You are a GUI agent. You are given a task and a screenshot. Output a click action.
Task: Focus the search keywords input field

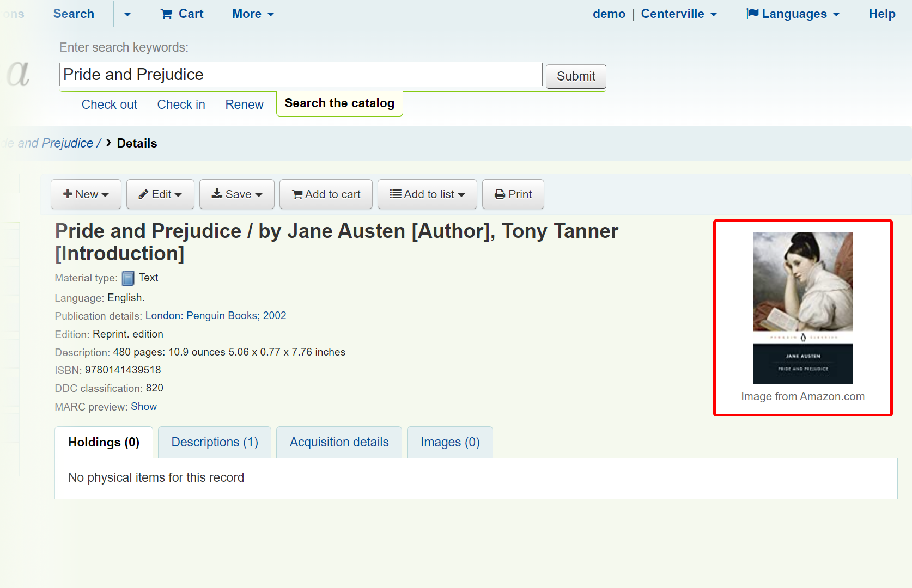(x=301, y=75)
